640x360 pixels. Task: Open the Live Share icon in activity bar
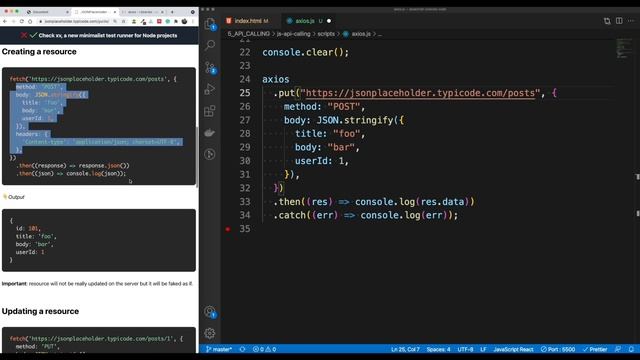(210, 154)
